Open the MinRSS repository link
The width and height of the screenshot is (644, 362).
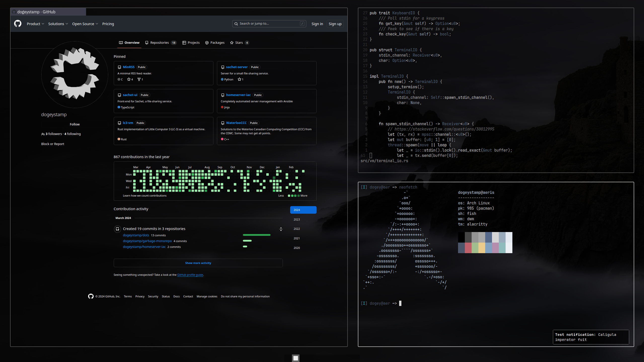(129, 67)
